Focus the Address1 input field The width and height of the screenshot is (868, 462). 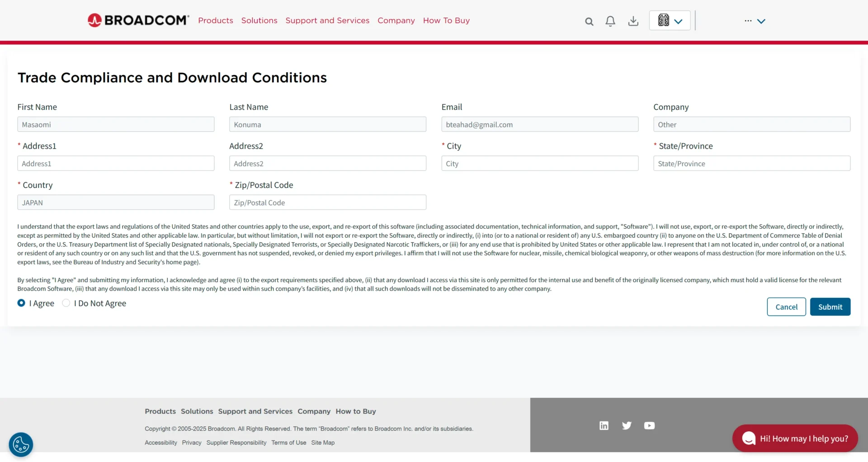click(116, 163)
